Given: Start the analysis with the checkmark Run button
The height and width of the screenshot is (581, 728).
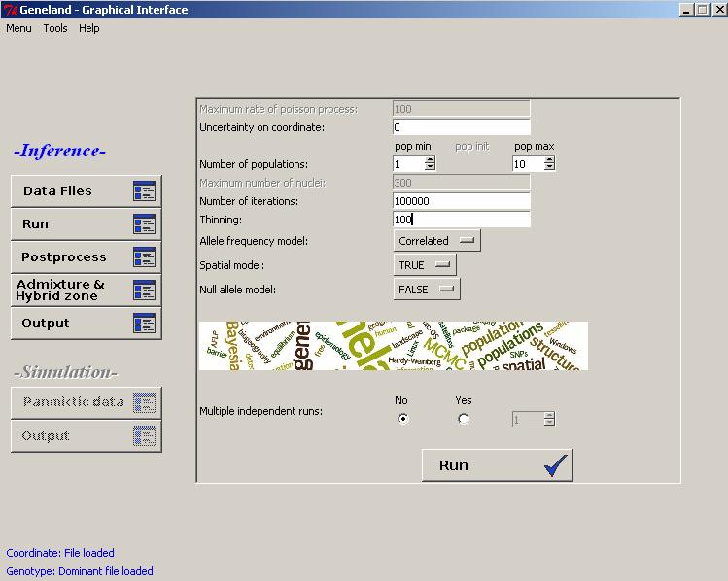Looking at the screenshot, I should coord(498,465).
